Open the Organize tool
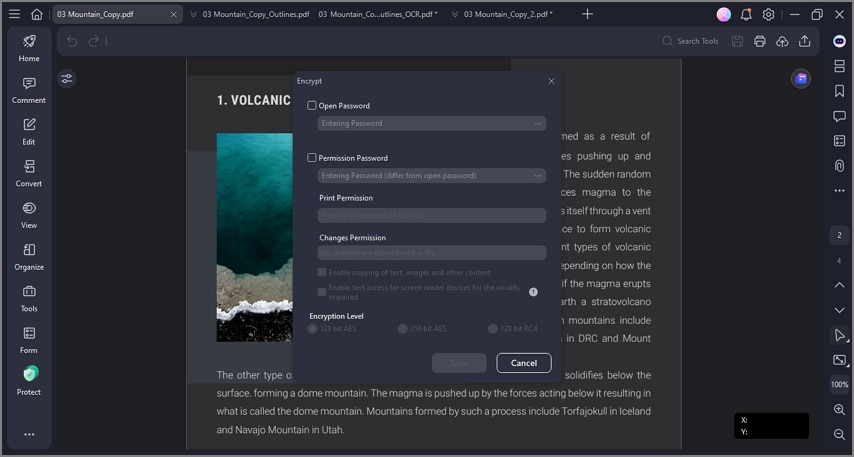 (x=29, y=257)
